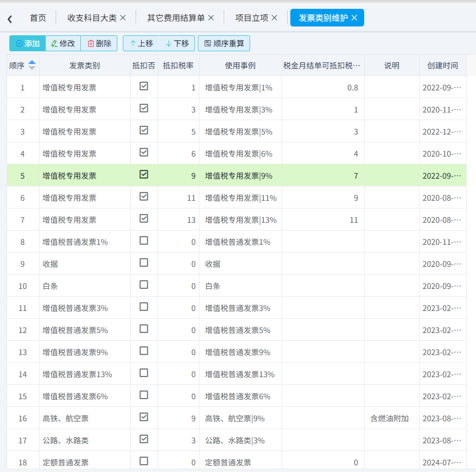Move row up with 上移

pyautogui.click(x=141, y=44)
